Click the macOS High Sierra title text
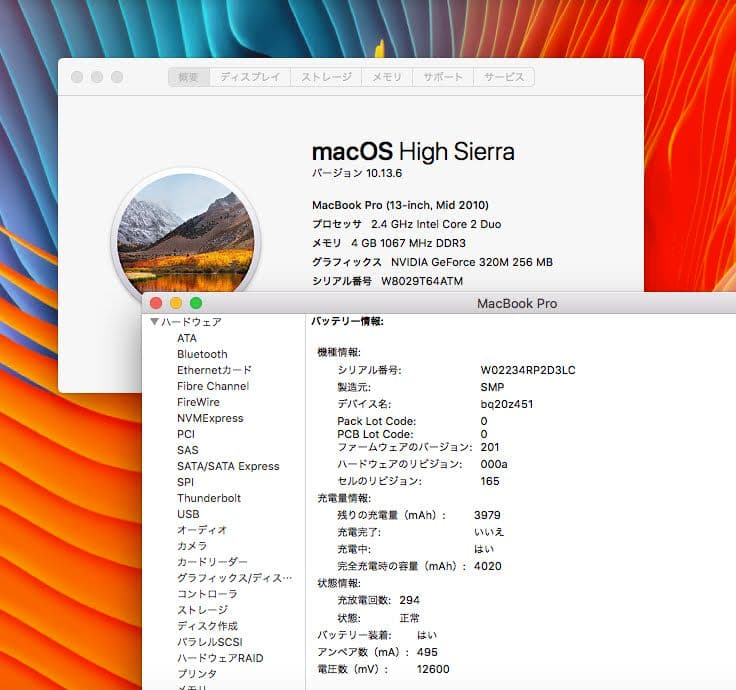Viewport: 736px width, 690px height. pos(413,152)
